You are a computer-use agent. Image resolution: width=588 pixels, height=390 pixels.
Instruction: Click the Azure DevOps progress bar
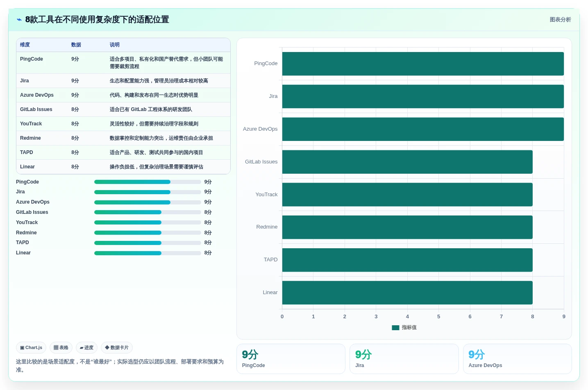click(x=148, y=202)
